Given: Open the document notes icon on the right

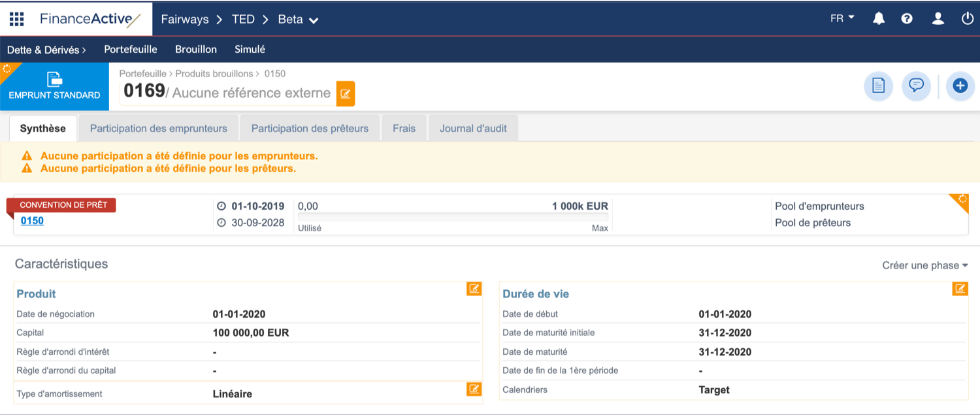Looking at the screenshot, I should (878, 86).
